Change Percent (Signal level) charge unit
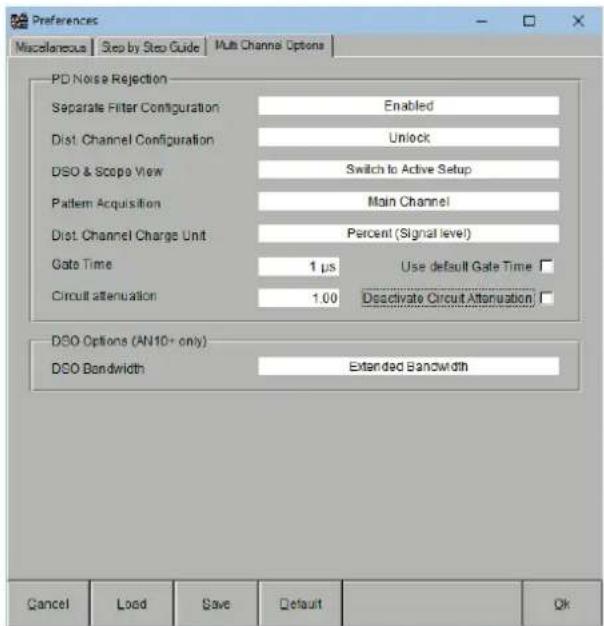This screenshot has height=626, width=604. (408, 233)
